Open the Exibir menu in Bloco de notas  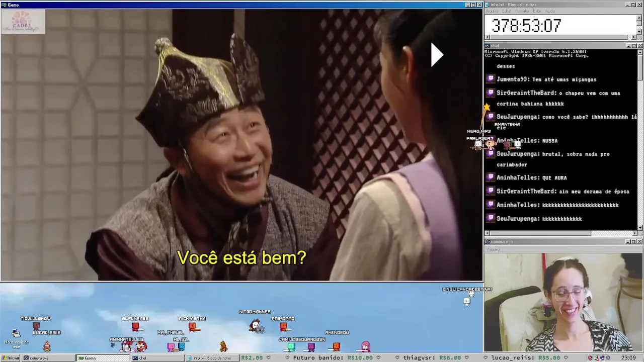coord(537,11)
